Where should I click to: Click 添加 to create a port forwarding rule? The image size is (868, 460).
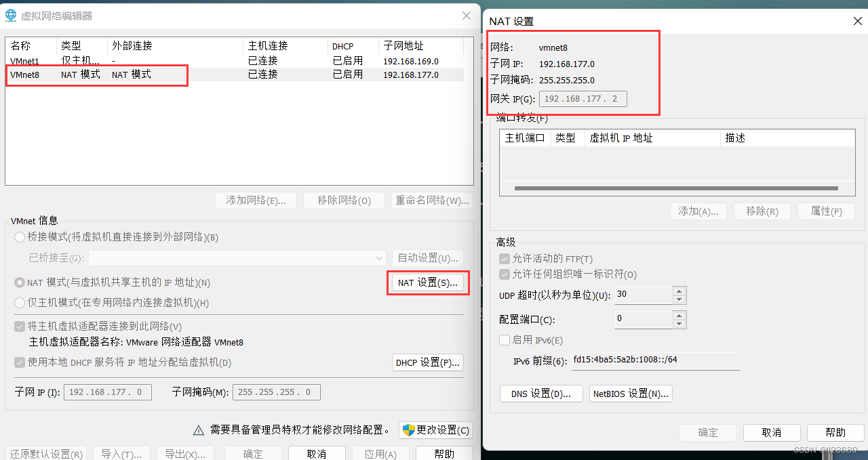[x=698, y=211]
